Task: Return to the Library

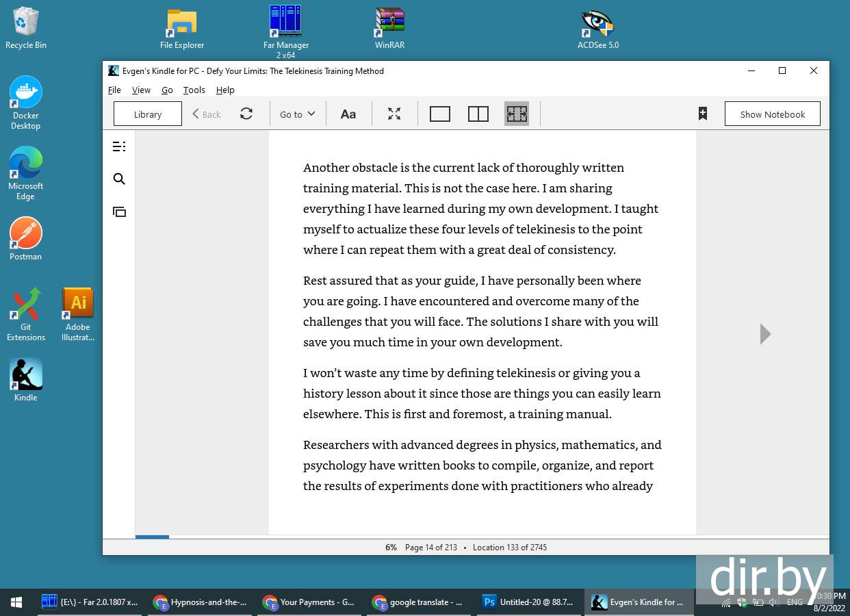Action: (148, 114)
